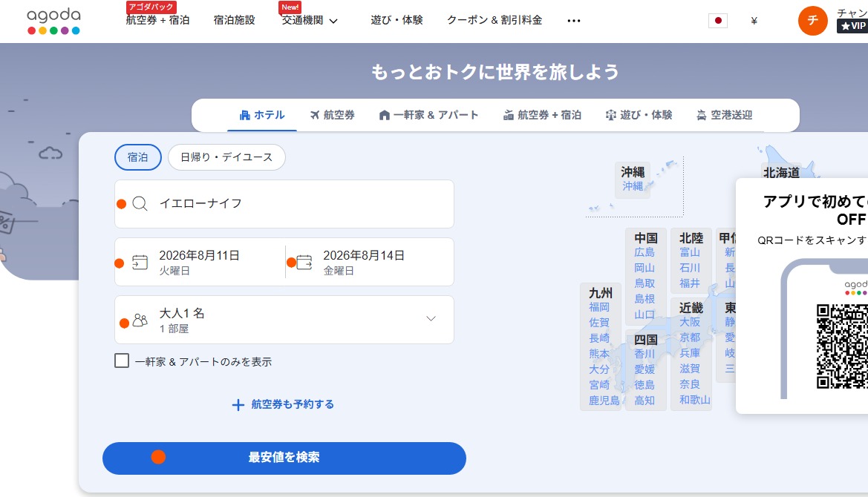The width and height of the screenshot is (868, 497).
Task: Click the check-out calendar icon
Action: coord(304,262)
